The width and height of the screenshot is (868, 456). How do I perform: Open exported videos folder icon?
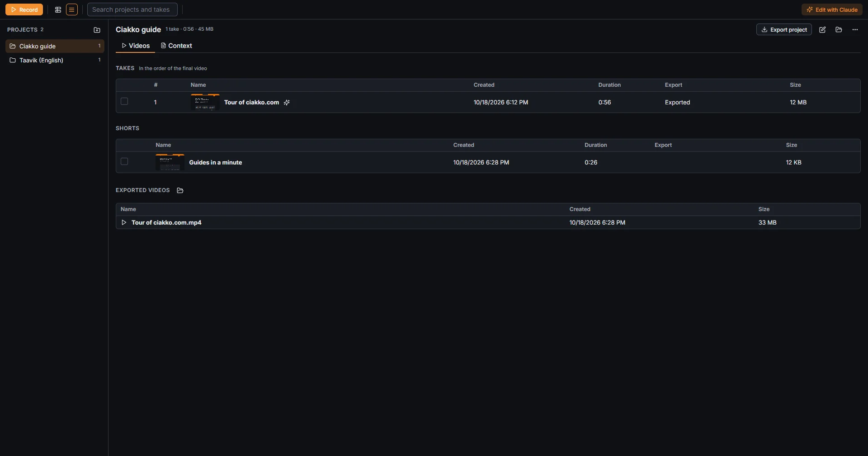tap(180, 190)
